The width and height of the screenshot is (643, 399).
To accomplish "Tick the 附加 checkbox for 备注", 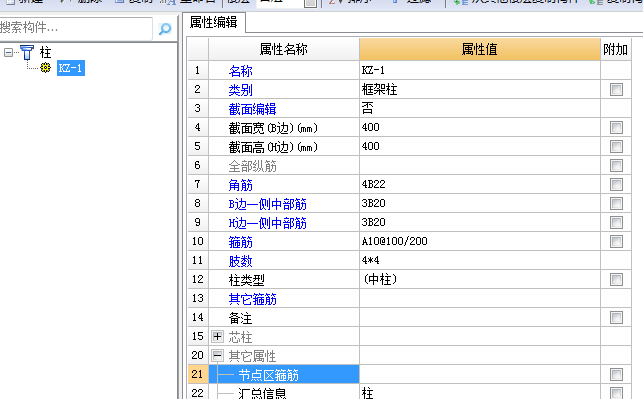I will tap(616, 317).
